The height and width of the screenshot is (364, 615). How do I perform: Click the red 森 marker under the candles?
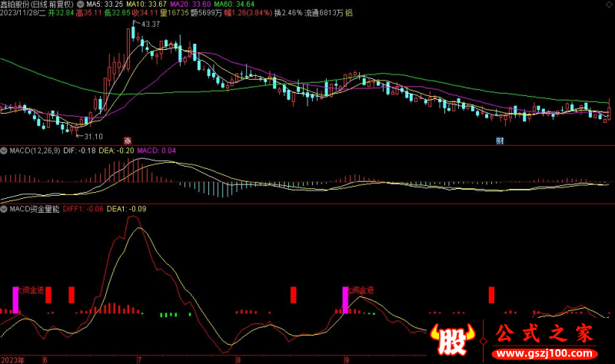[128, 141]
